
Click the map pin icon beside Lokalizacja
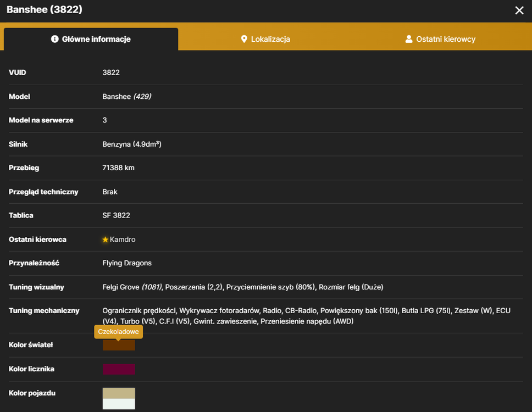click(244, 39)
